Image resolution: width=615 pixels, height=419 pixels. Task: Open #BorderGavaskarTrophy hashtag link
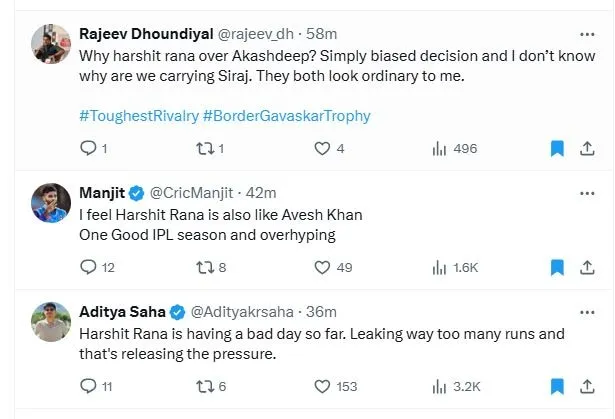[x=286, y=115]
